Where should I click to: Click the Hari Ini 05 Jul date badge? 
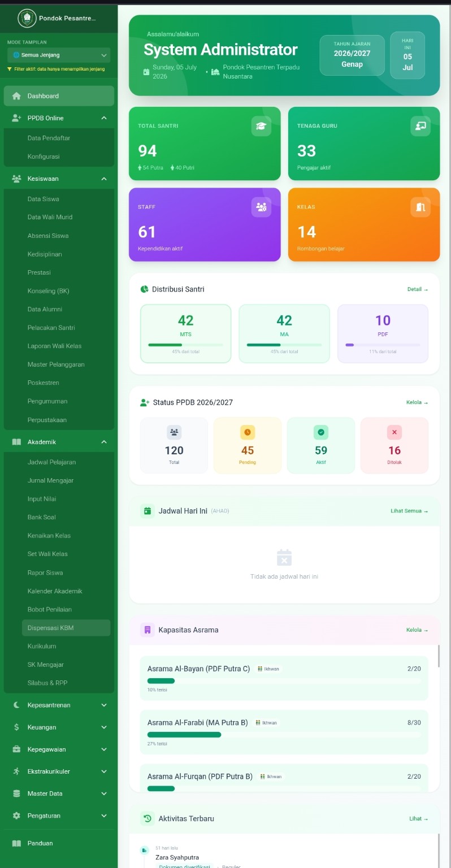tap(407, 55)
